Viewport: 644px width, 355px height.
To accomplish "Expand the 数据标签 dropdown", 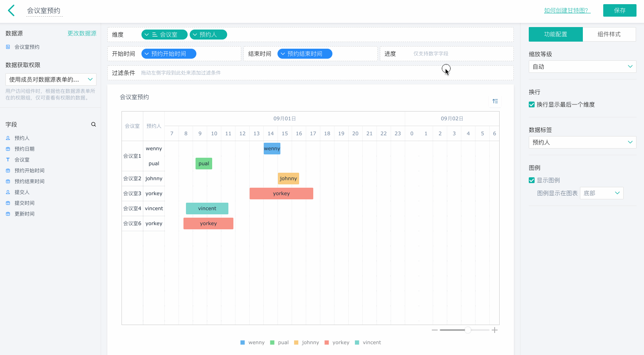I will tap(582, 142).
